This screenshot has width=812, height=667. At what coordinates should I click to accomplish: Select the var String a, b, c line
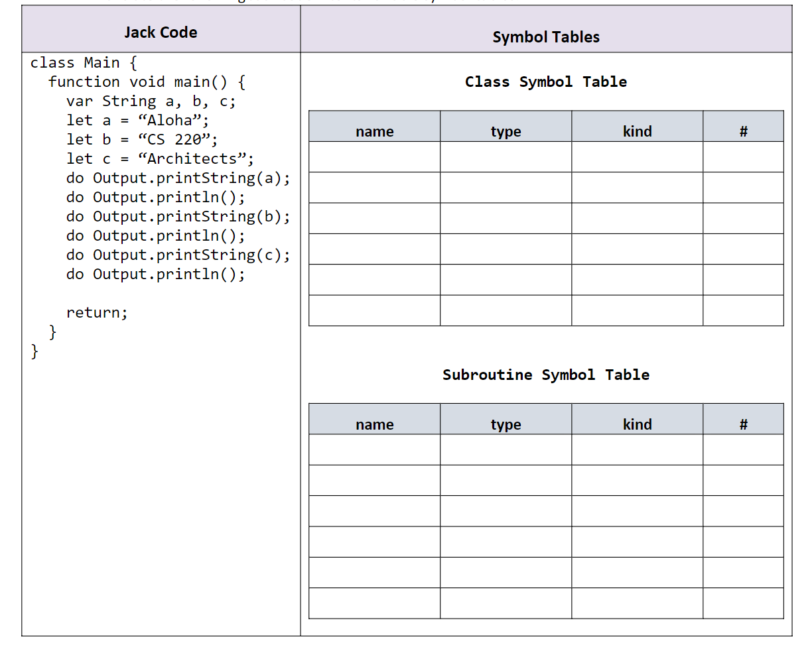pyautogui.click(x=139, y=100)
